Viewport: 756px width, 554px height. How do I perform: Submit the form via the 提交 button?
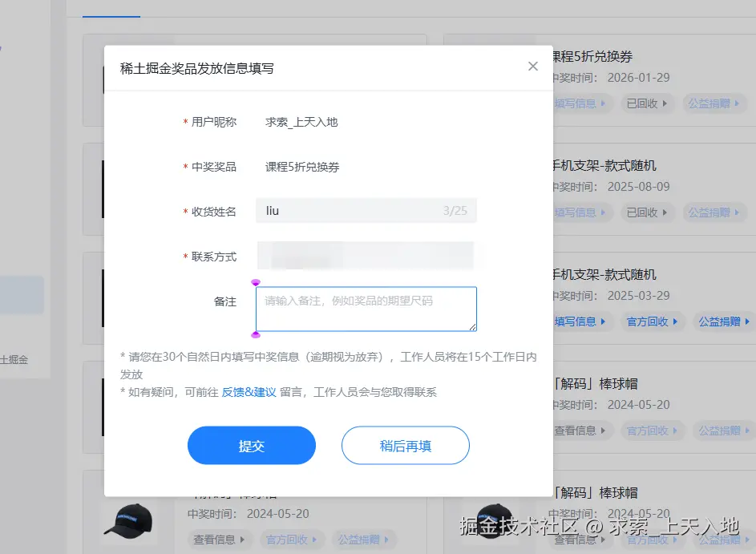[251, 446]
